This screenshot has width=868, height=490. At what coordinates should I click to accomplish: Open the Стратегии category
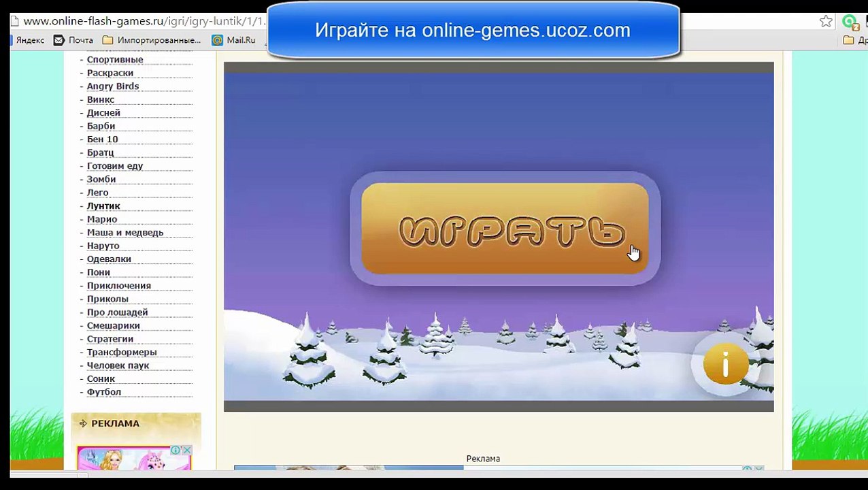[x=110, y=338]
